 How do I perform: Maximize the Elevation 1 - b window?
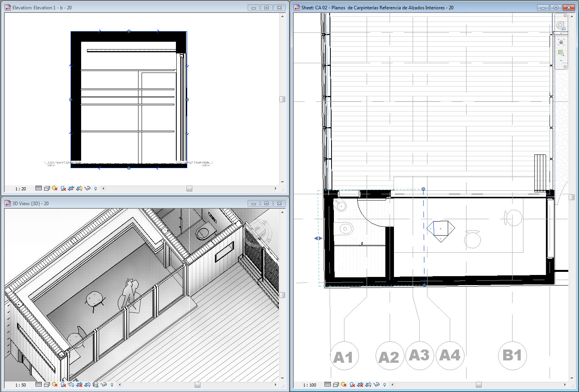267,8
